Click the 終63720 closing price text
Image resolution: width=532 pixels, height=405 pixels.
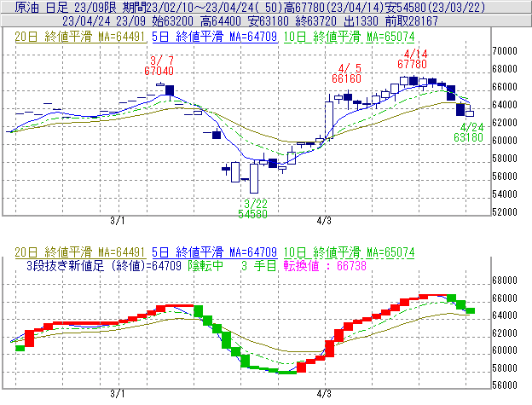tap(316, 21)
